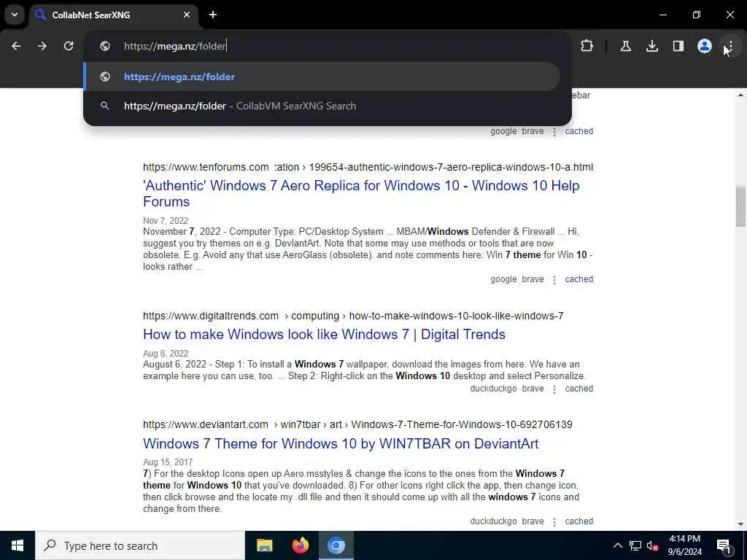Open File Explorer from taskbar
Viewport: 747px width, 560px height.
point(264,545)
